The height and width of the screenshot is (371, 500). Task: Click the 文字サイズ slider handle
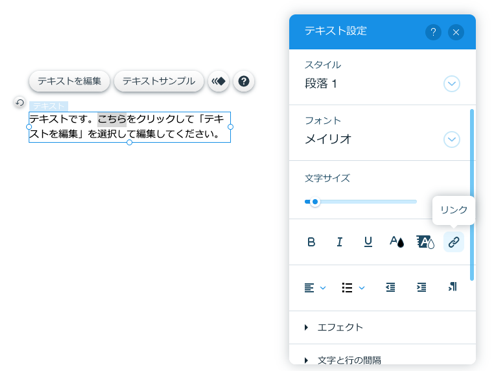[315, 202]
